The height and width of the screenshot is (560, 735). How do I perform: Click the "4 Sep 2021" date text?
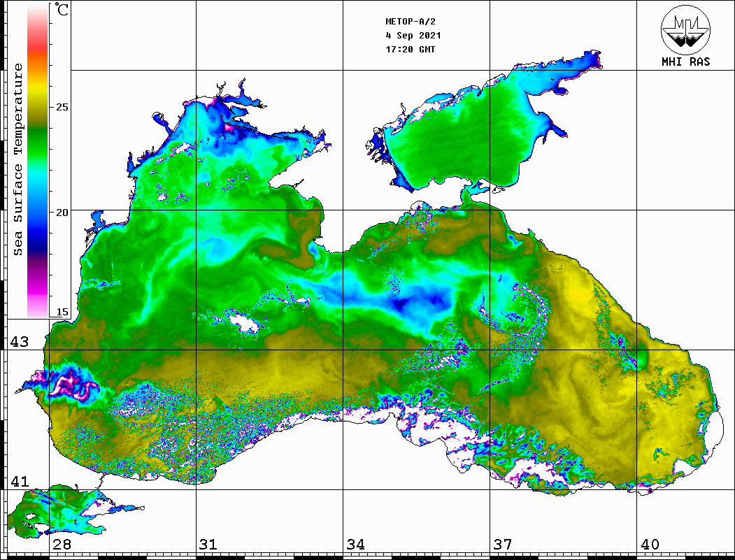413,36
